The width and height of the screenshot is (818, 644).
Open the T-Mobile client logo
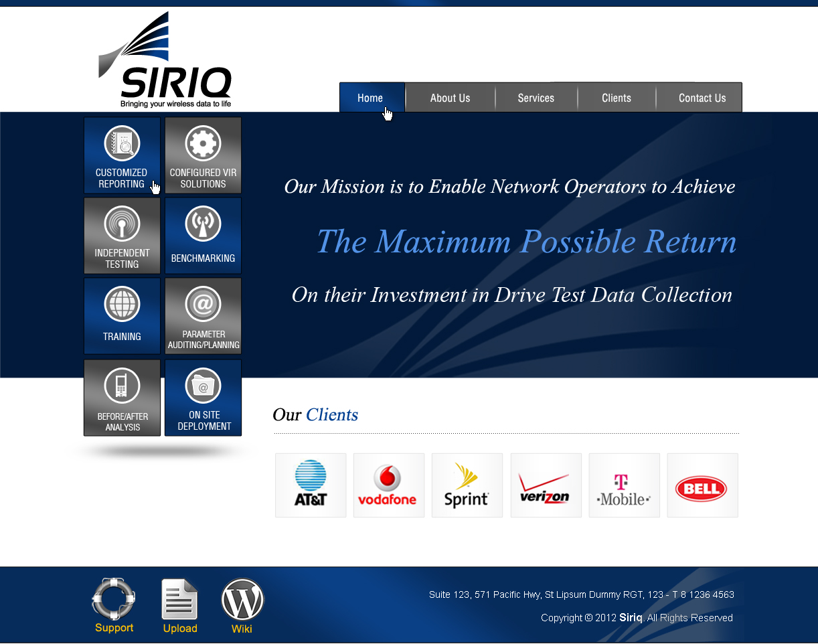point(624,485)
